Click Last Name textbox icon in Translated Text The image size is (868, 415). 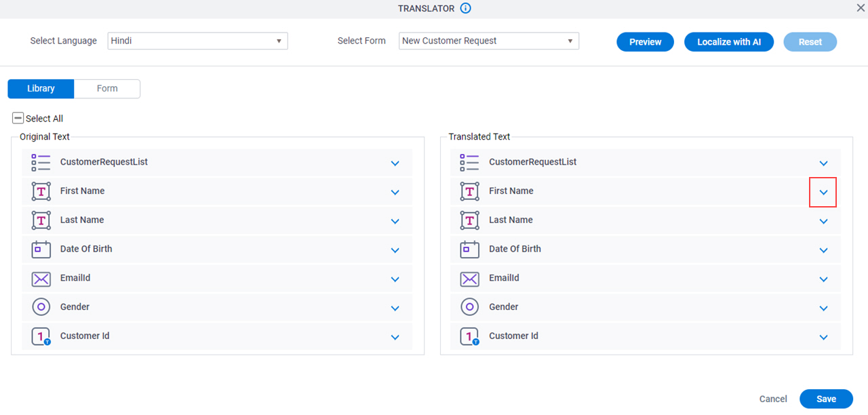[x=470, y=221]
